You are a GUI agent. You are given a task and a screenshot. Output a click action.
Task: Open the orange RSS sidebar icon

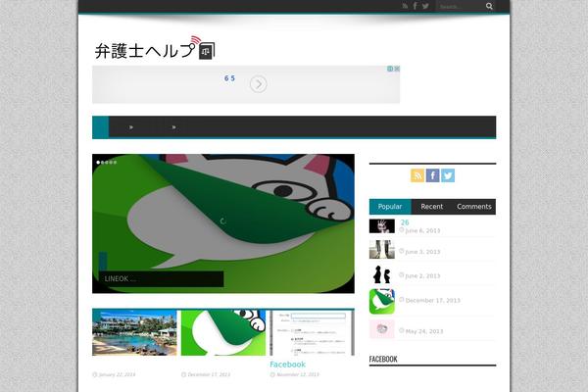(417, 175)
